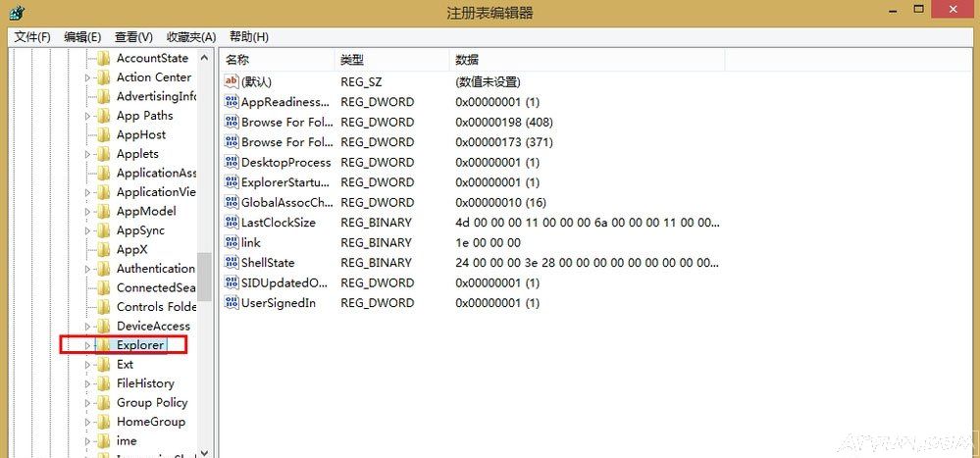Click the AppX folder icon

(x=103, y=249)
